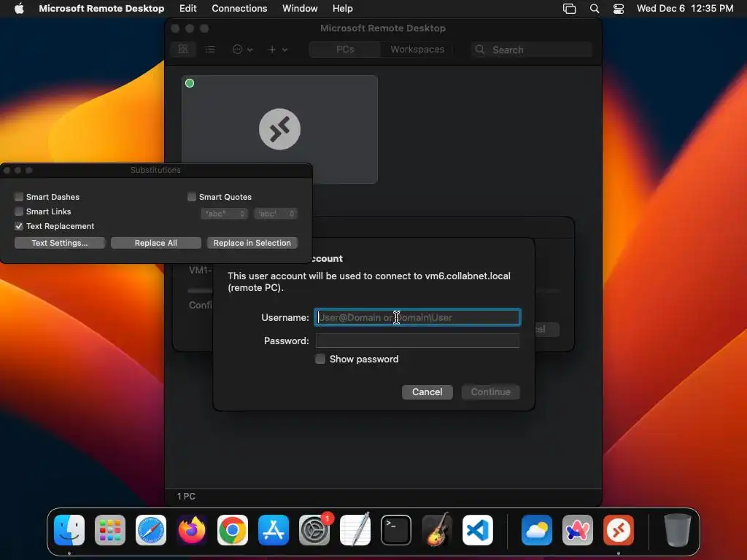The width and height of the screenshot is (747, 560).
Task: Open the App Store from the dock
Action: click(x=274, y=530)
